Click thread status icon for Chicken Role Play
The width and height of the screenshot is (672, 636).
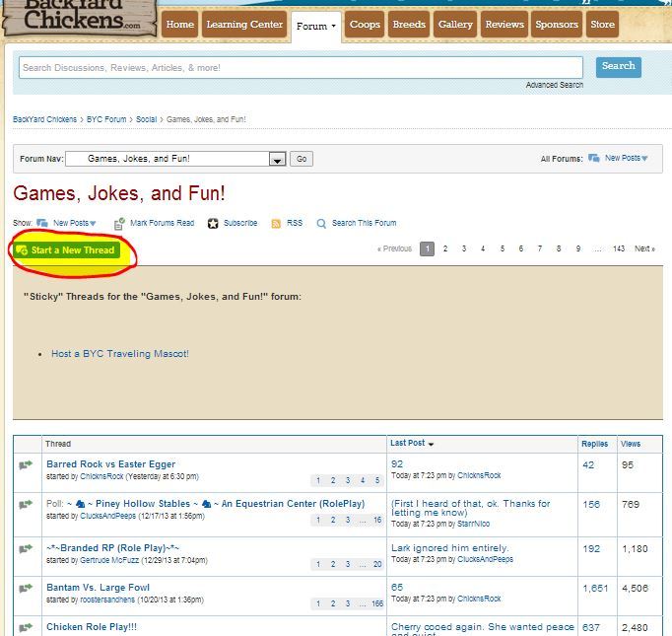click(26, 627)
